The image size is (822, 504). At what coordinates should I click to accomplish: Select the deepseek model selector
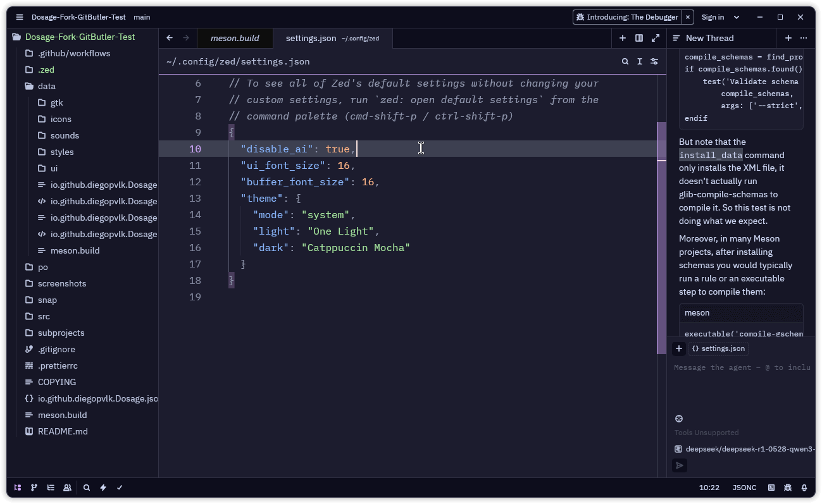(744, 449)
